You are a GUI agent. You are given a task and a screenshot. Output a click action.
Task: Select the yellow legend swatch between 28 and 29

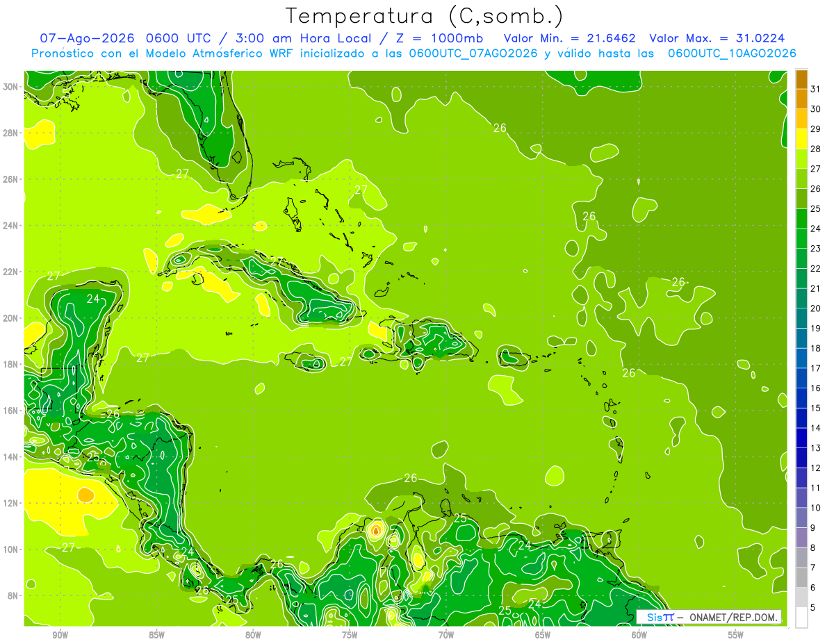click(801, 139)
